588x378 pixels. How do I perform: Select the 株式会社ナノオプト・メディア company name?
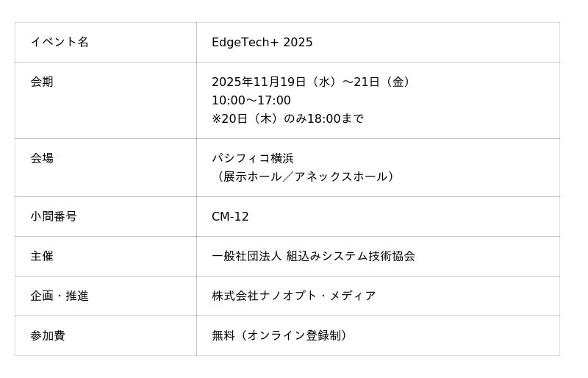pos(293,296)
